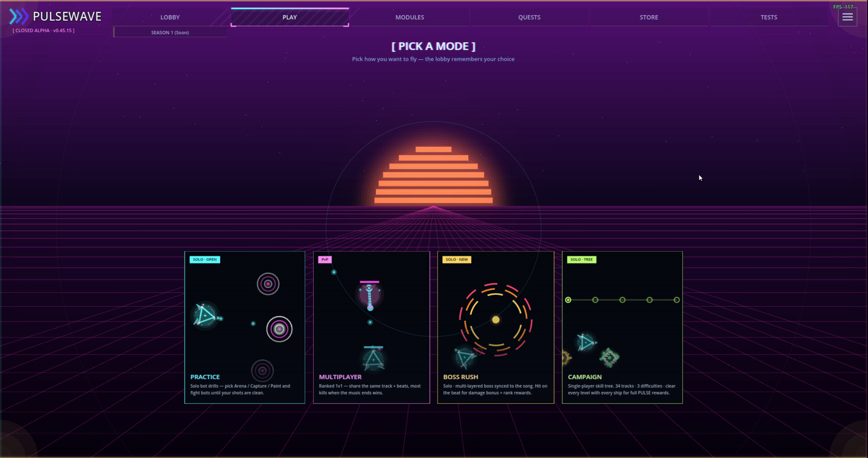The height and width of the screenshot is (458, 868).
Task: Click the Campaign card description text
Action: pos(622,389)
